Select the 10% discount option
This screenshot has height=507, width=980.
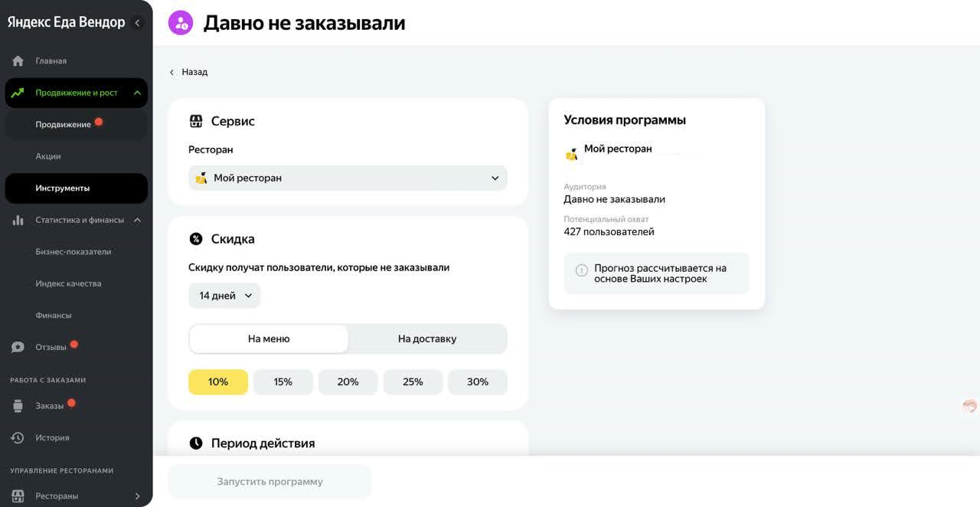218,382
